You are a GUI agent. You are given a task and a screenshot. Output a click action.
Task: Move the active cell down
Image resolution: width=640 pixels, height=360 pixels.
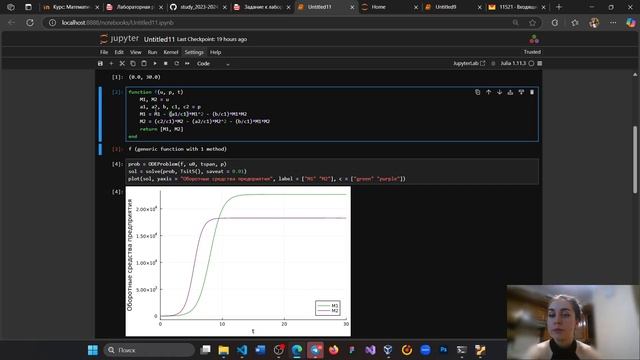tap(499, 92)
